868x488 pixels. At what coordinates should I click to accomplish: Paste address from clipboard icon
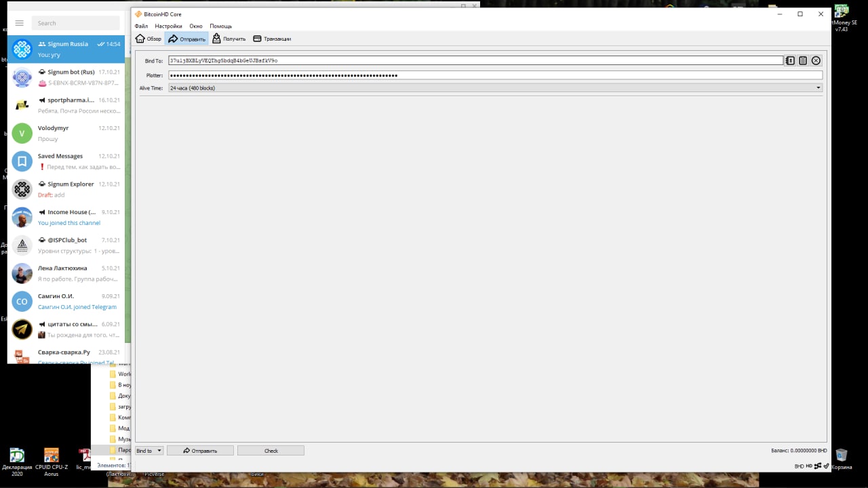(x=803, y=60)
